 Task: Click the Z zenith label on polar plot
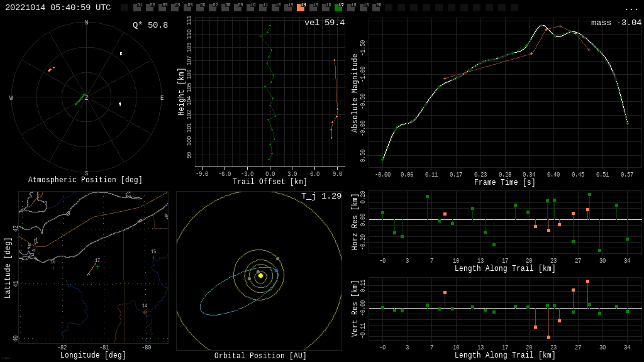point(87,98)
